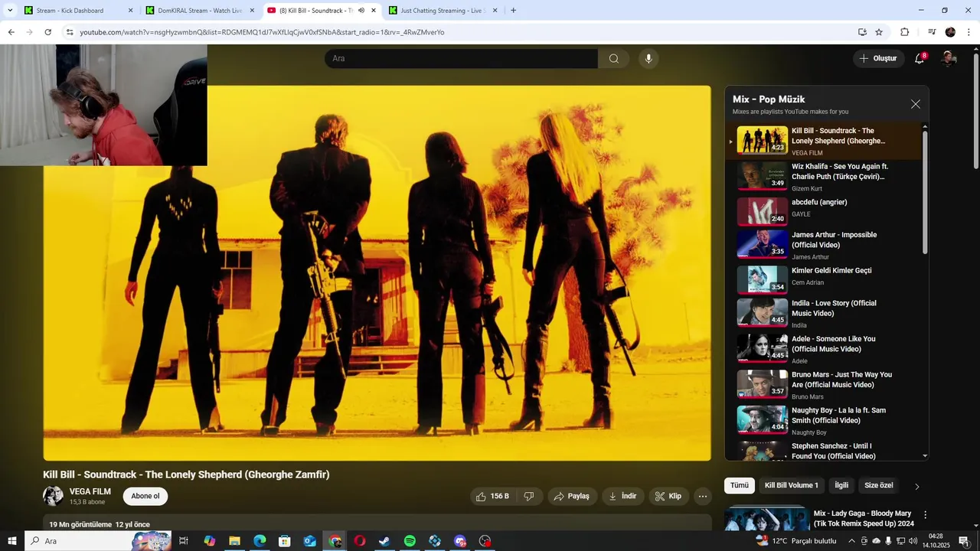
Task: Open the tab search dropdown arrow
Action: pos(10,11)
